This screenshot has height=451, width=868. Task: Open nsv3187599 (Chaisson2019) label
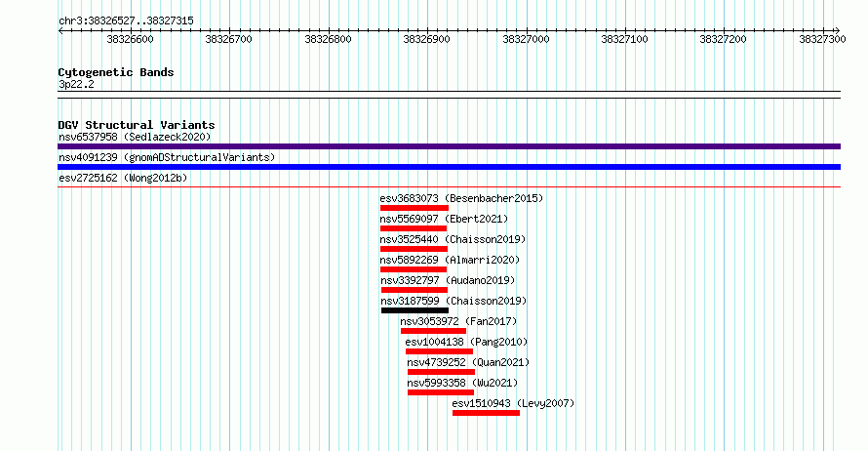454,301
